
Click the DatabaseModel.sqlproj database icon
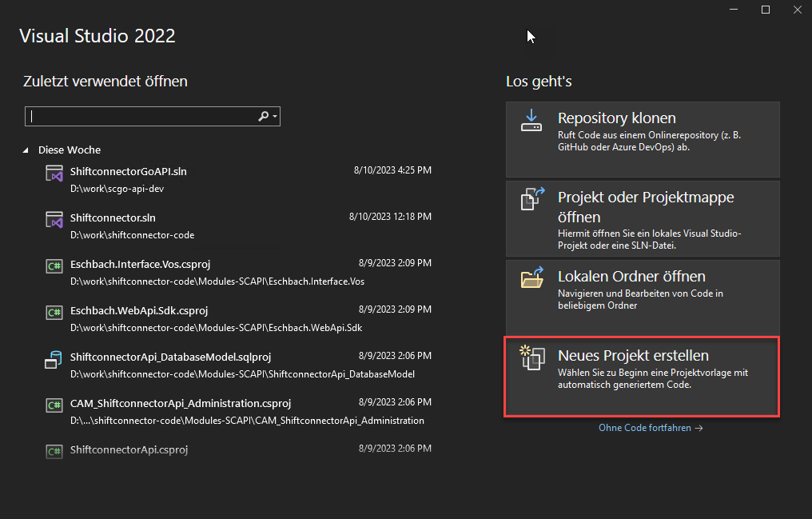coord(54,360)
